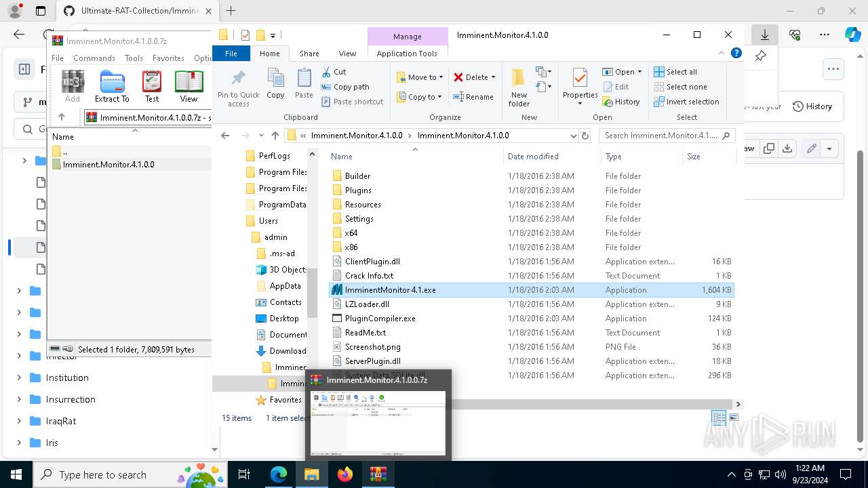This screenshot has width=868, height=488.
Task: Open Commands menu in WinRAR
Action: coord(94,58)
